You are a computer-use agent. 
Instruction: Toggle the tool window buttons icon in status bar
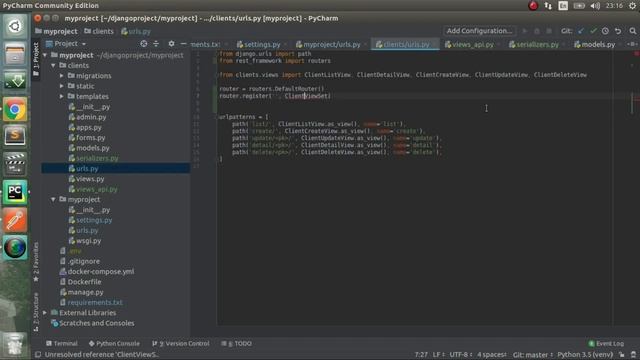38,354
